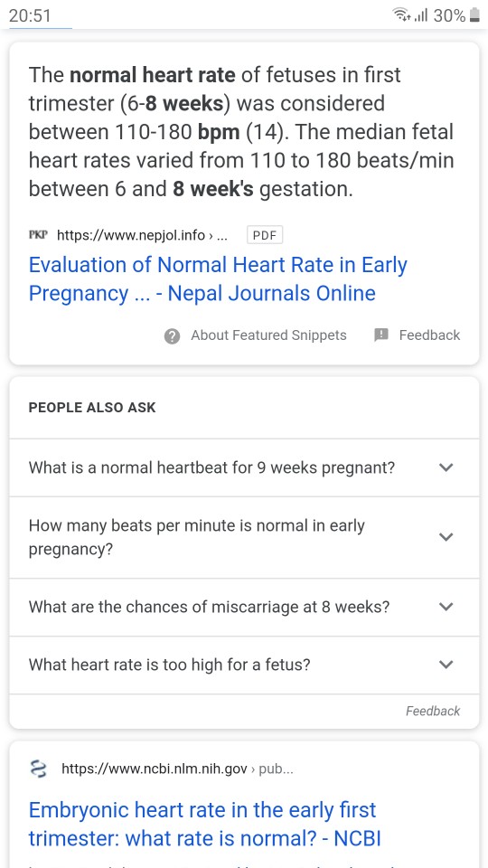Tap the featured snippet text paragraph
This screenshot has width=488, height=868.
[x=241, y=132]
